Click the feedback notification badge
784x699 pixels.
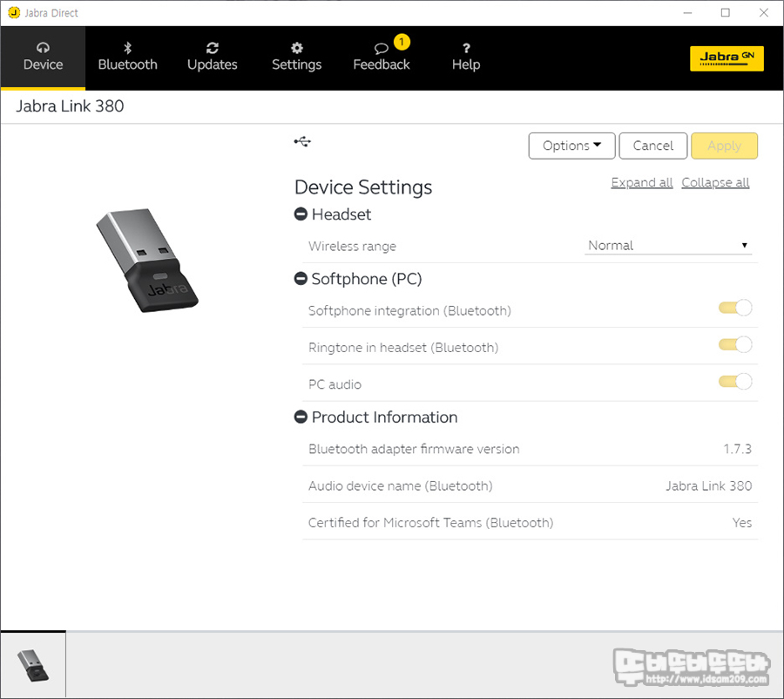(402, 42)
